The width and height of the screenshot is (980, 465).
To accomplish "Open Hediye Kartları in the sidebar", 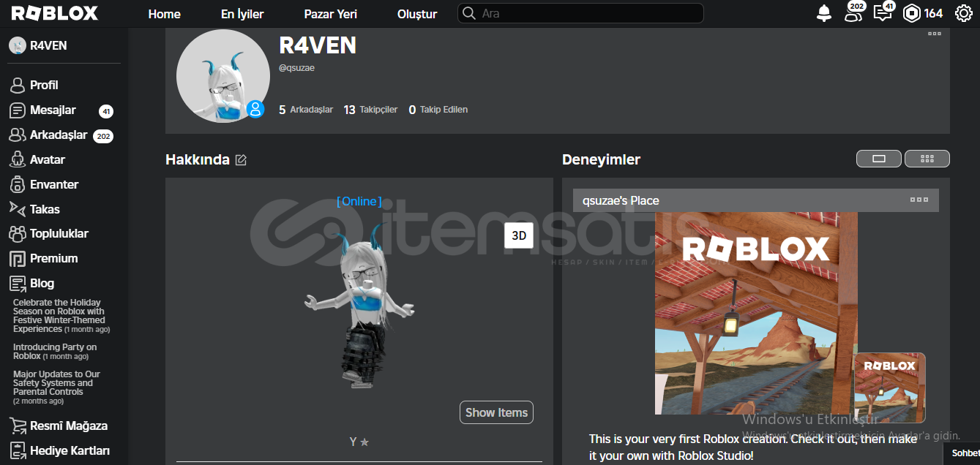I will tap(61, 450).
